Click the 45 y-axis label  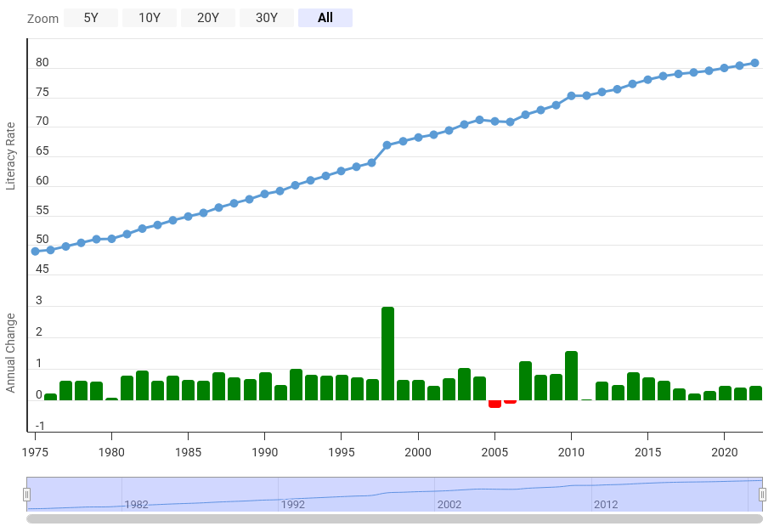(42, 269)
